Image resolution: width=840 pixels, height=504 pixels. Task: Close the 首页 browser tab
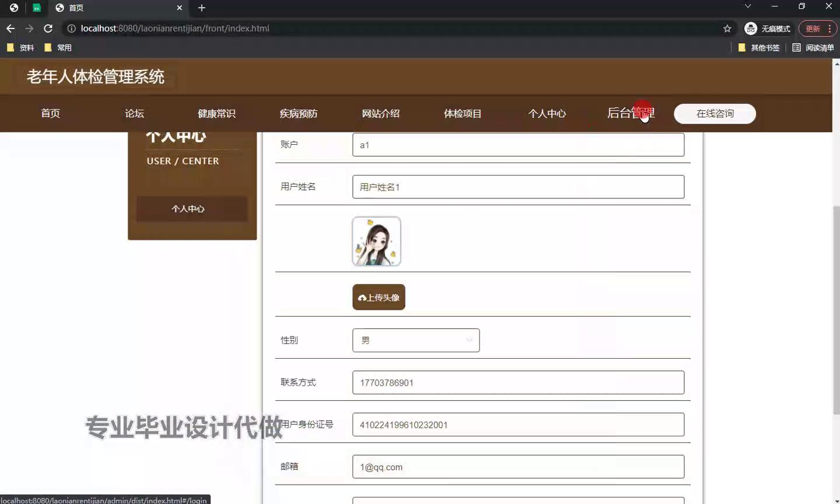click(x=179, y=8)
